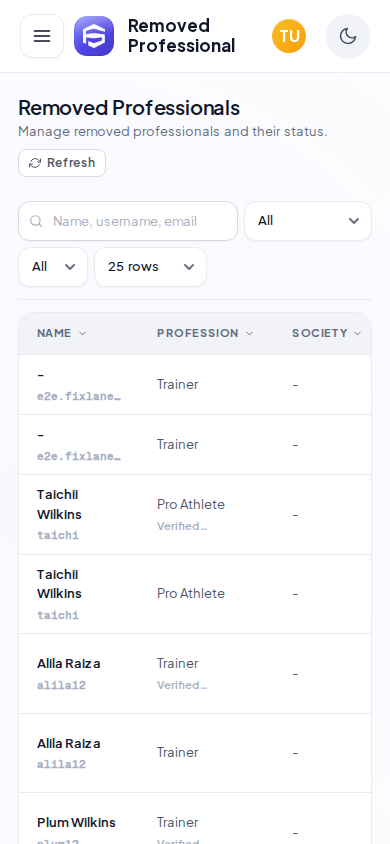Open the hamburger navigation menu
Viewport: 390px width, 844px height.
[42, 36]
